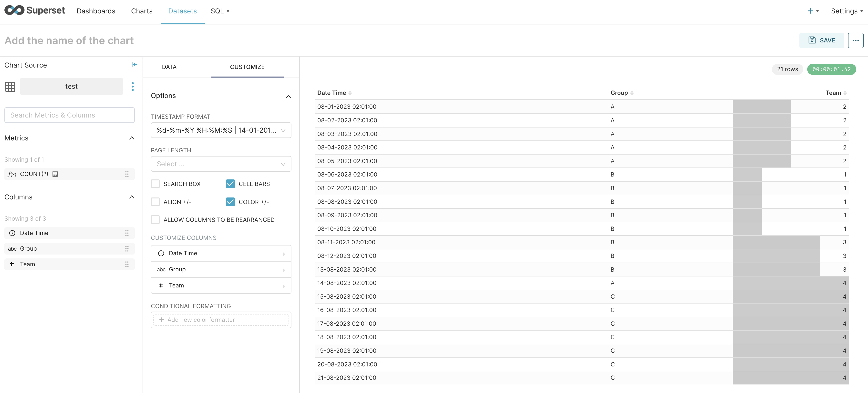
Task: Click the COUNT(*) metric info icon
Action: point(55,174)
